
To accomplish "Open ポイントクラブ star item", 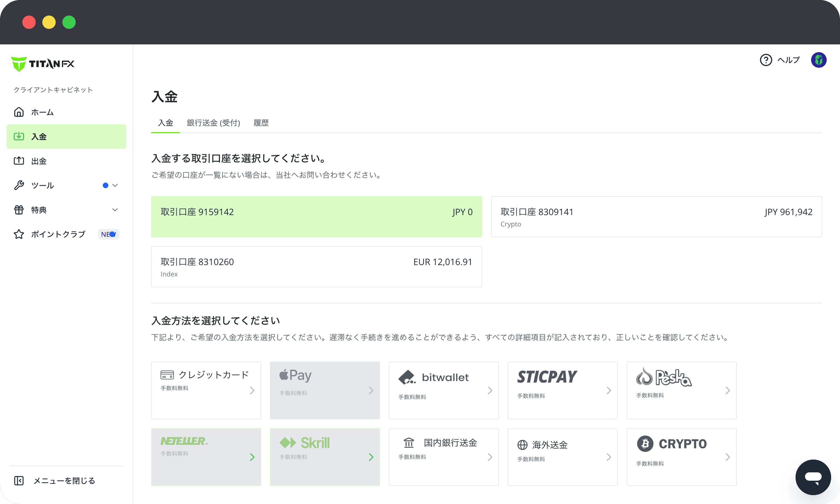I will point(58,234).
